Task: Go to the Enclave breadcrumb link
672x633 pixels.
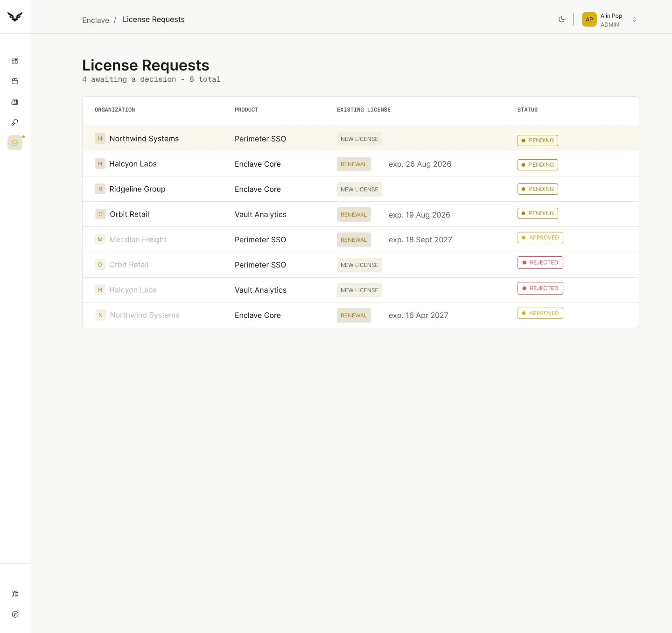Action: [96, 20]
